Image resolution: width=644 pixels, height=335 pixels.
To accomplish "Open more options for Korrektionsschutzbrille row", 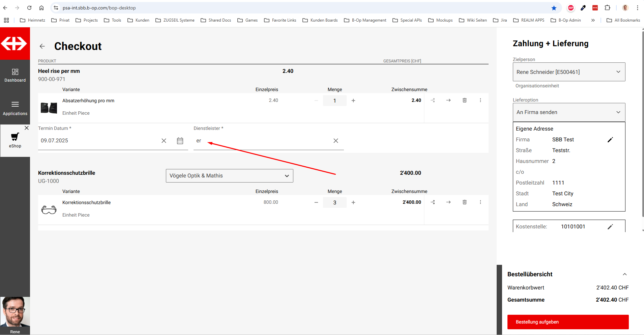I will click(480, 202).
